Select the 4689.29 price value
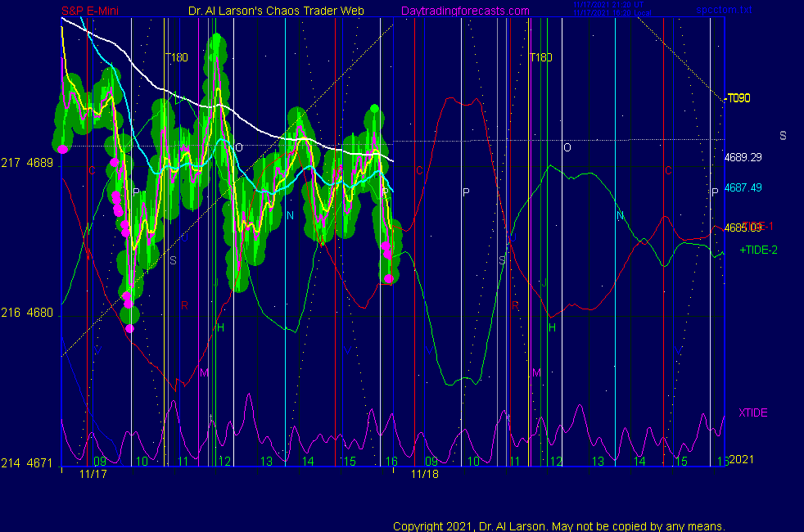The height and width of the screenshot is (532, 804). pyautogui.click(x=743, y=157)
